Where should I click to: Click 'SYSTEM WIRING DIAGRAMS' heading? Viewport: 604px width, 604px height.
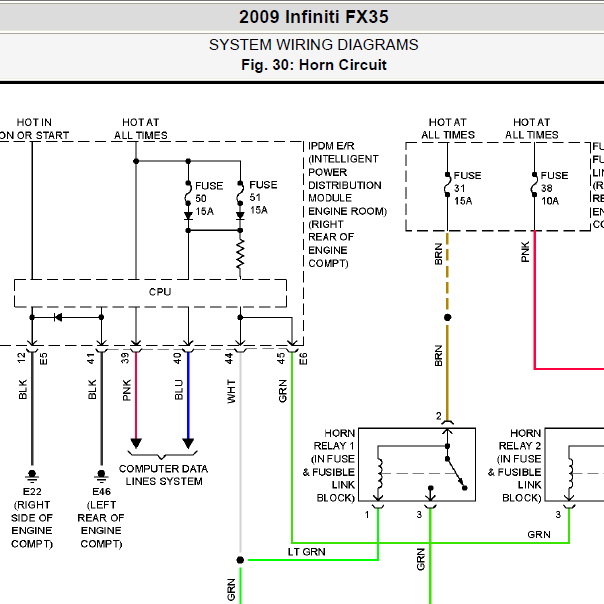[314, 45]
